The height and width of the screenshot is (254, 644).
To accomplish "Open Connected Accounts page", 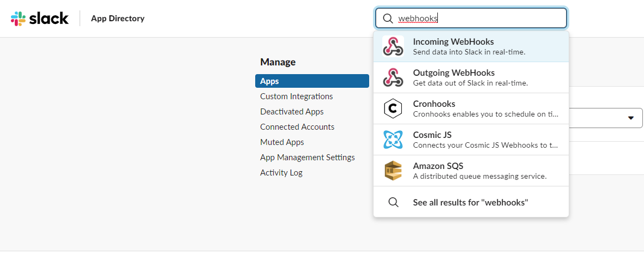I will [x=297, y=127].
